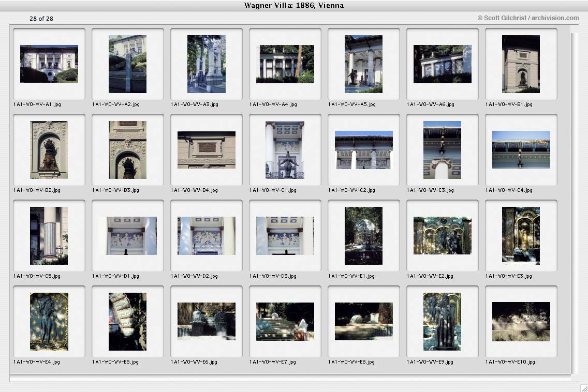Select the 1A1-WO-WV-A4.jpg thumbnail
The height and width of the screenshot is (392, 588).
(285, 64)
